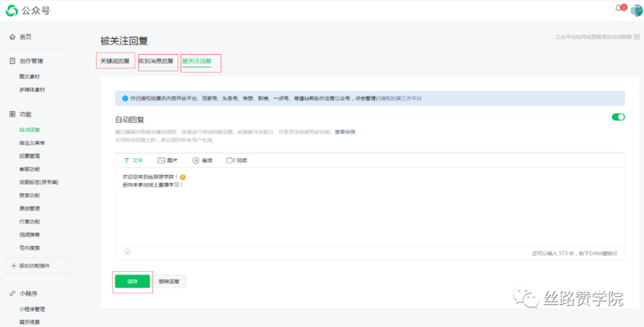
Task: Click the 删除回复 button
Action: point(170,281)
